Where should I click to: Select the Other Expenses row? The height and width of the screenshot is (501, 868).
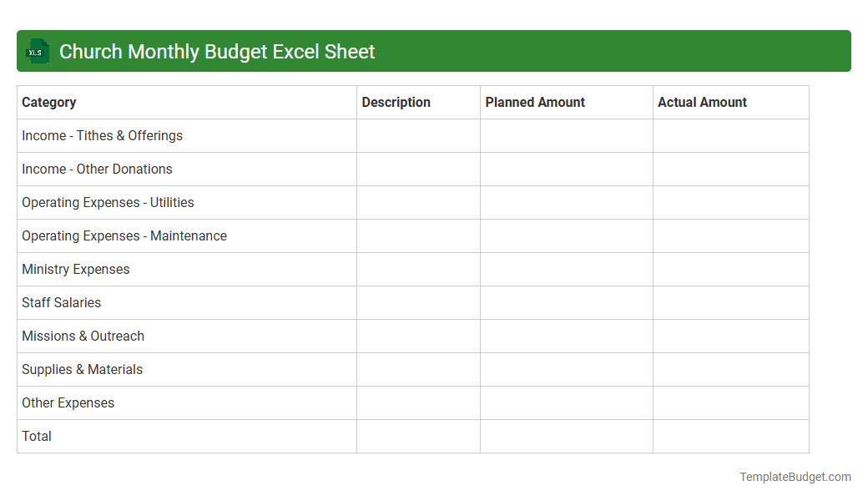coord(68,402)
